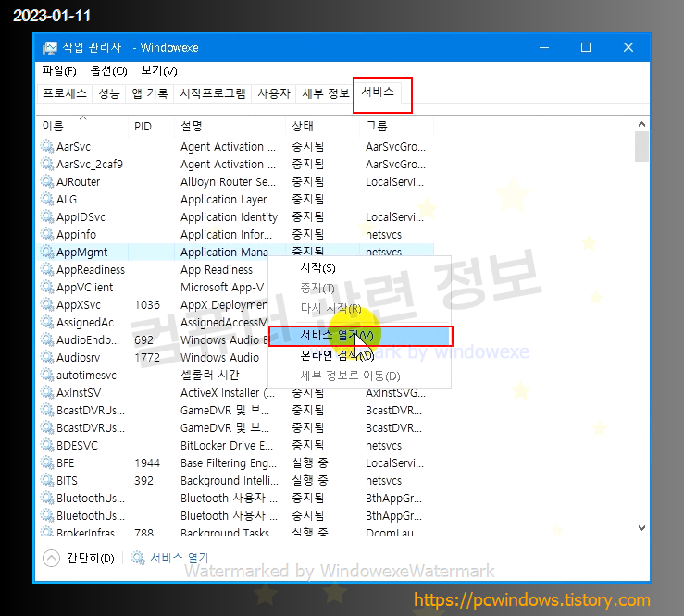Sort by the 상태 column header
Viewport: 684px width, 616px height.
[x=323, y=127]
